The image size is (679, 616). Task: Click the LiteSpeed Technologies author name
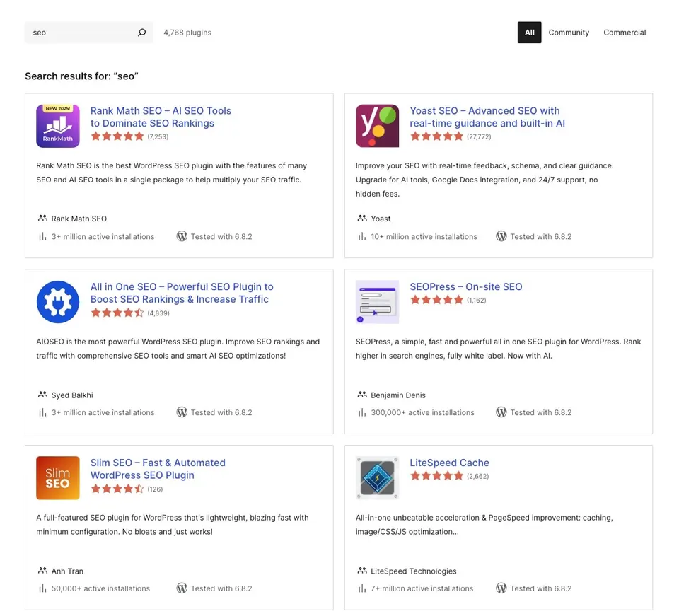[414, 571]
